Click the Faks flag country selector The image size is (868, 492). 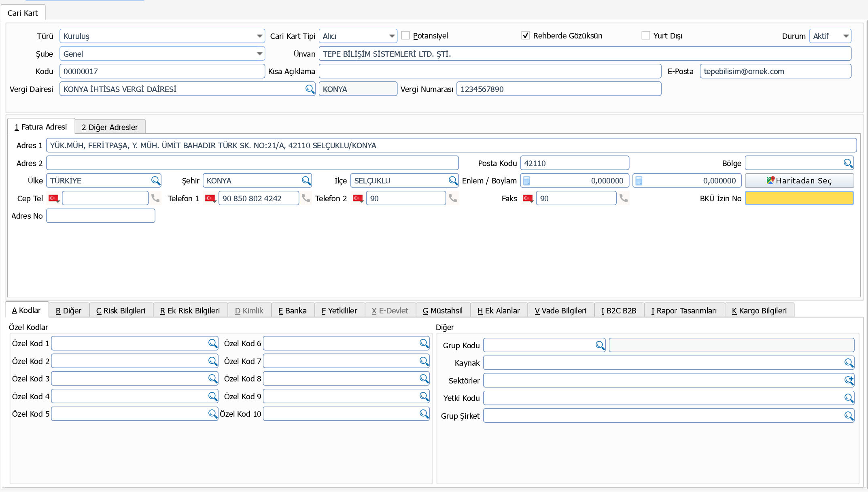(528, 198)
